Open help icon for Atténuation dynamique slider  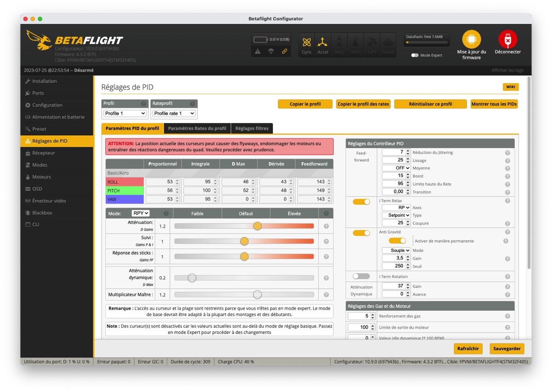click(x=326, y=278)
